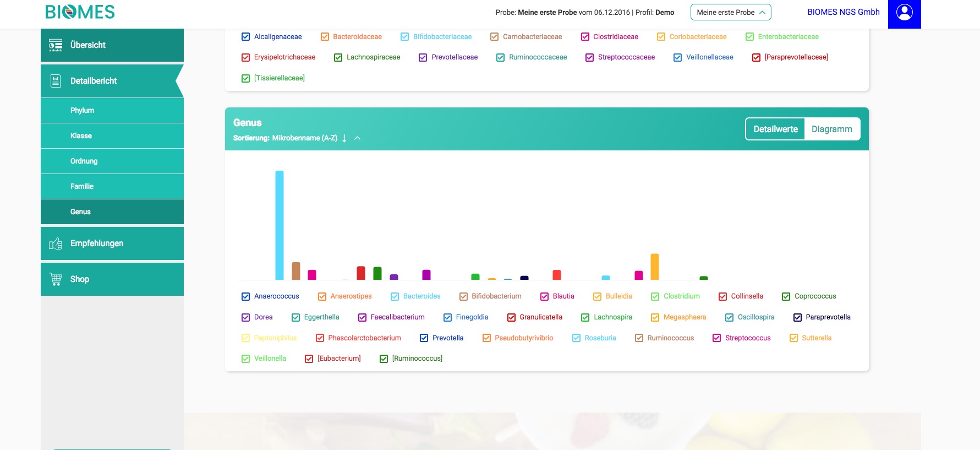This screenshot has width=980, height=450.
Task: Open the user profile avatar icon
Action: [904, 13]
